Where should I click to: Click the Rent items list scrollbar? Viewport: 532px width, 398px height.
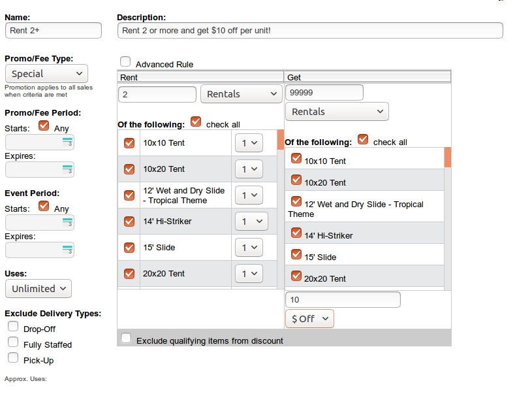(x=281, y=209)
